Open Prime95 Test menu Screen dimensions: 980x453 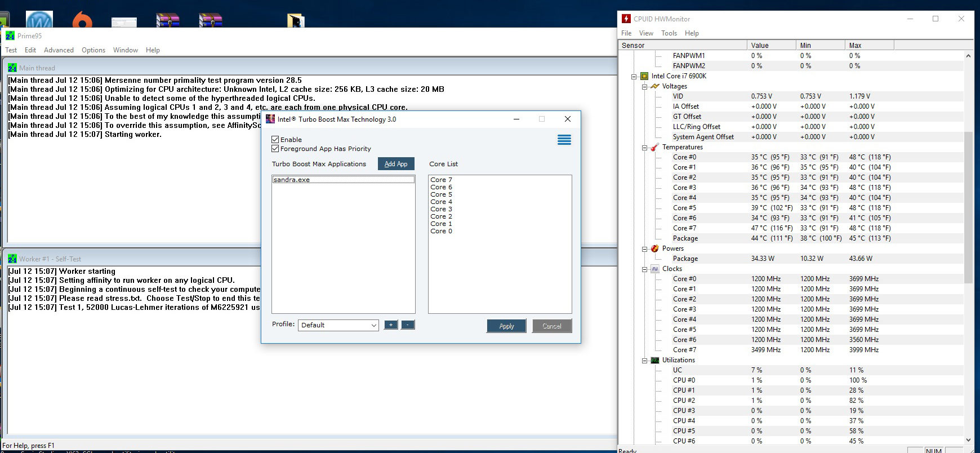11,50
